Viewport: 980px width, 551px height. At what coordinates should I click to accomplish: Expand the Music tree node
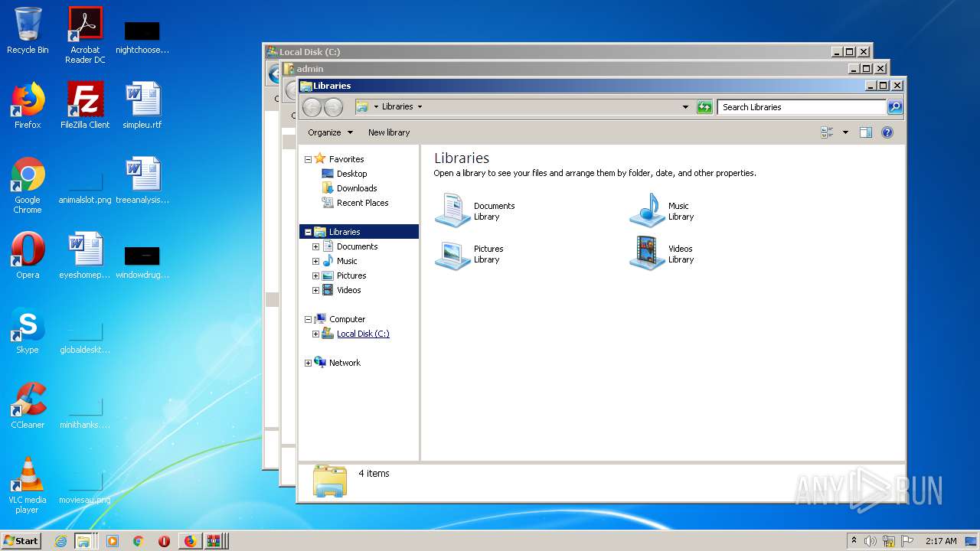315,261
